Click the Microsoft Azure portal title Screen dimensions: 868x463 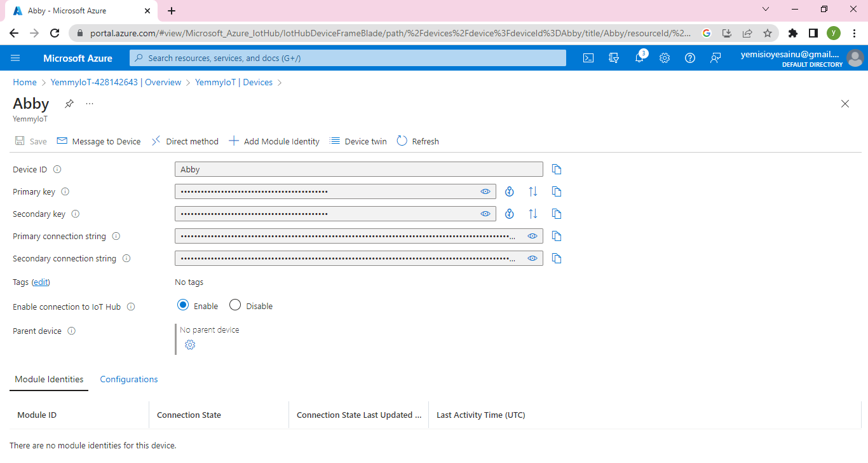pyautogui.click(x=78, y=58)
